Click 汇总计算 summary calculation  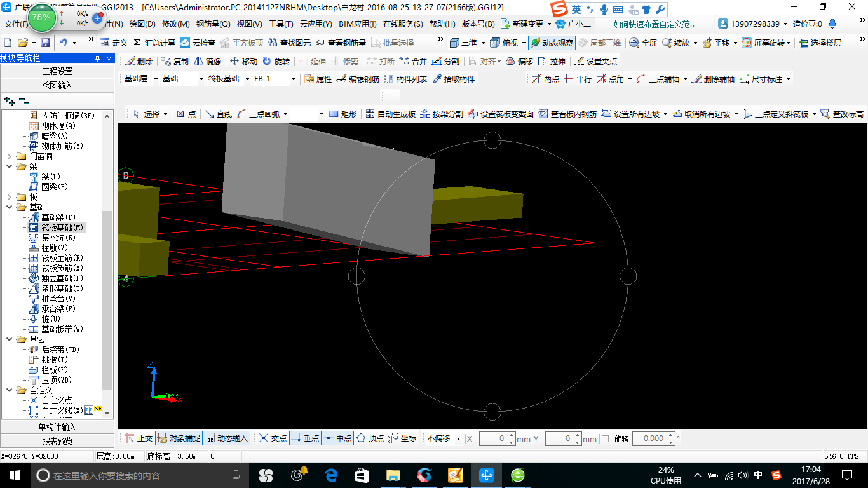point(154,43)
